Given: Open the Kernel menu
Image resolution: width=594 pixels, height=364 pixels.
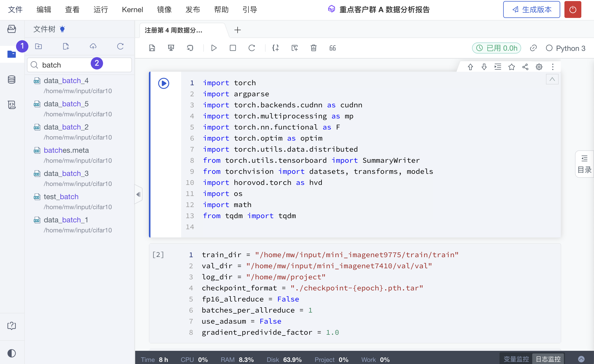Looking at the screenshot, I should 132,9.
